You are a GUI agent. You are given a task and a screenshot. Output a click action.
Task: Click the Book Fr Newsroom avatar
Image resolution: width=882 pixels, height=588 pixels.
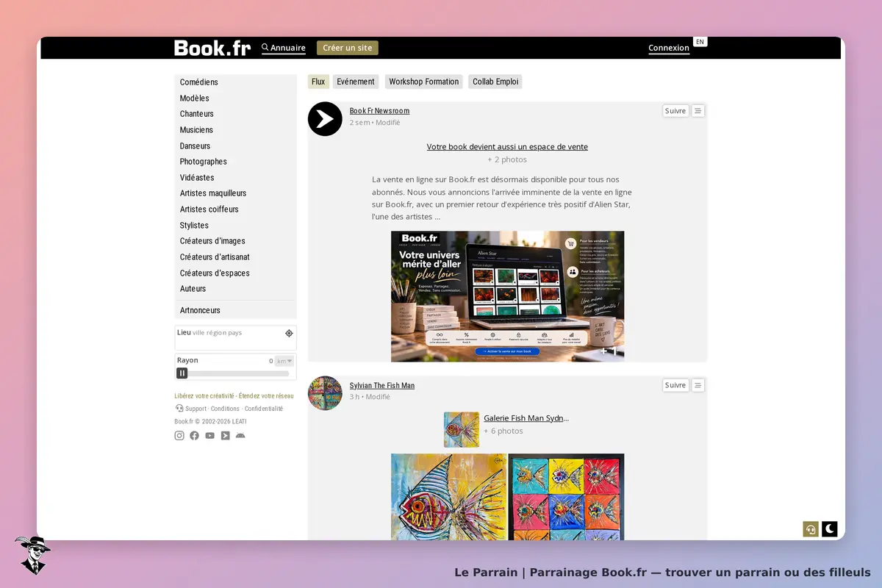point(325,119)
